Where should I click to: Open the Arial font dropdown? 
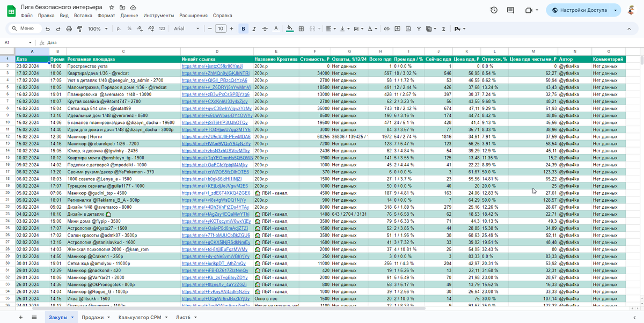pos(187,29)
